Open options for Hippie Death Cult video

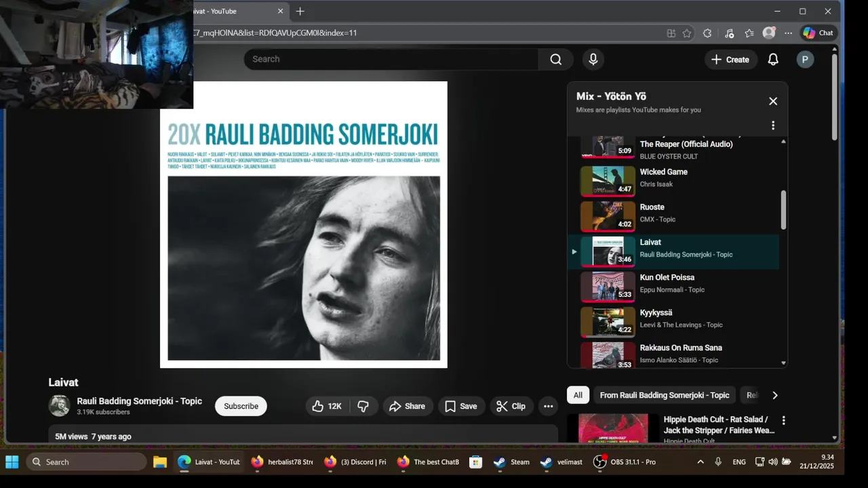pos(784,420)
